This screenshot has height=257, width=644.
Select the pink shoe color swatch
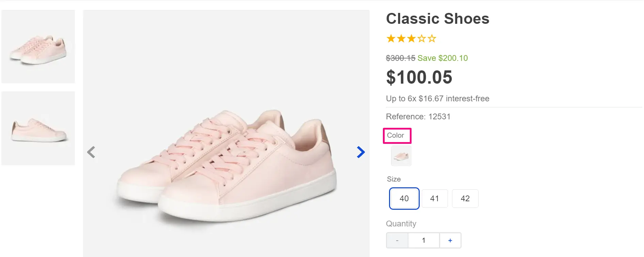pyautogui.click(x=401, y=156)
